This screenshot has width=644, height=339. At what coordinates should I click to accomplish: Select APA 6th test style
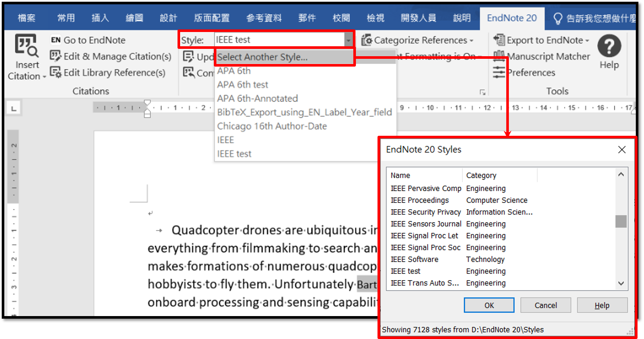(x=305, y=85)
